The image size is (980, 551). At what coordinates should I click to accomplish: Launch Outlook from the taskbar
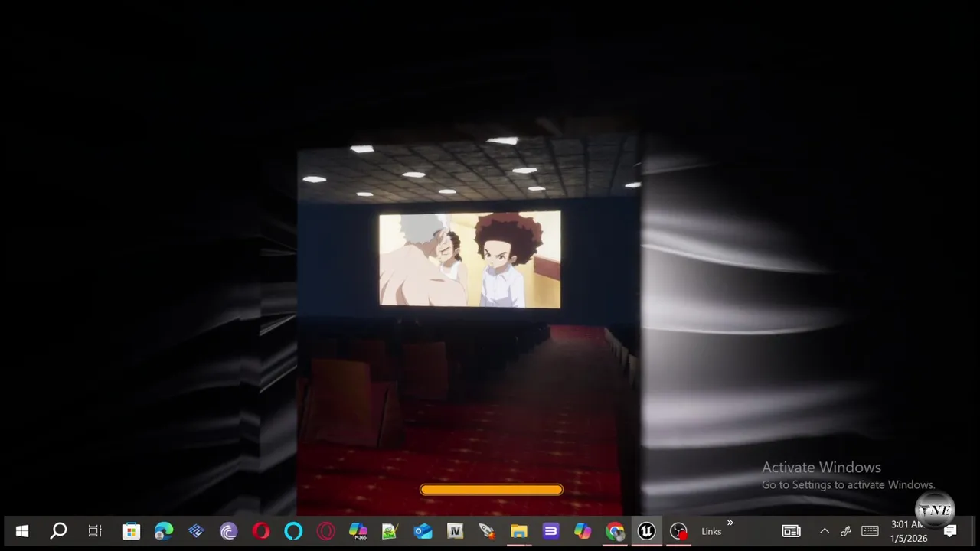pos(423,531)
